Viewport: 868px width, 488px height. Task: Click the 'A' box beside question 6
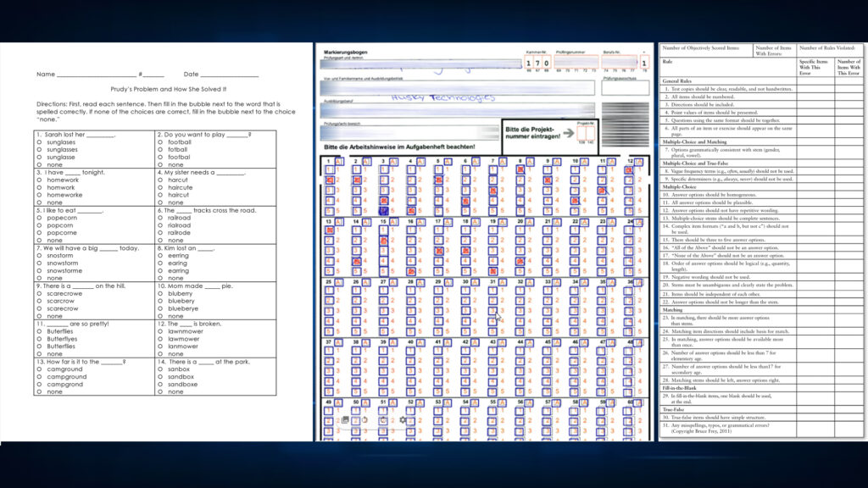pyautogui.click(x=476, y=162)
